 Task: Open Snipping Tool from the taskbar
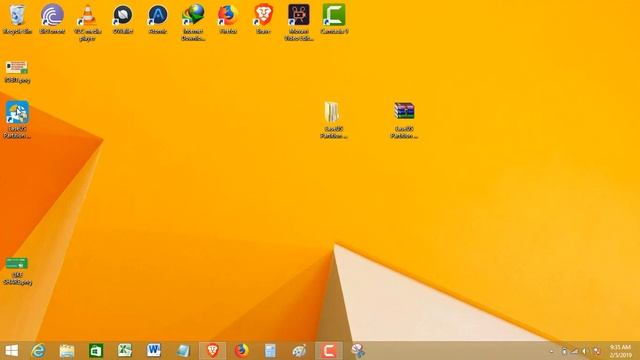tap(358, 351)
